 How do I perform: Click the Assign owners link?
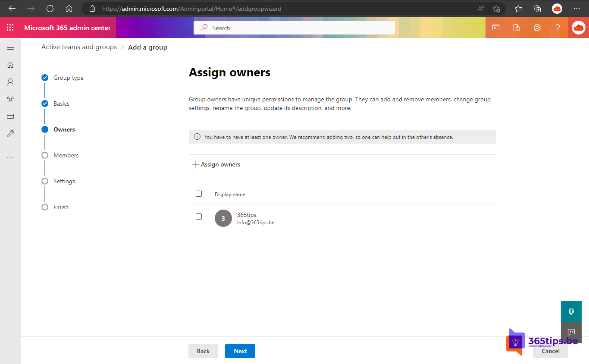click(216, 164)
